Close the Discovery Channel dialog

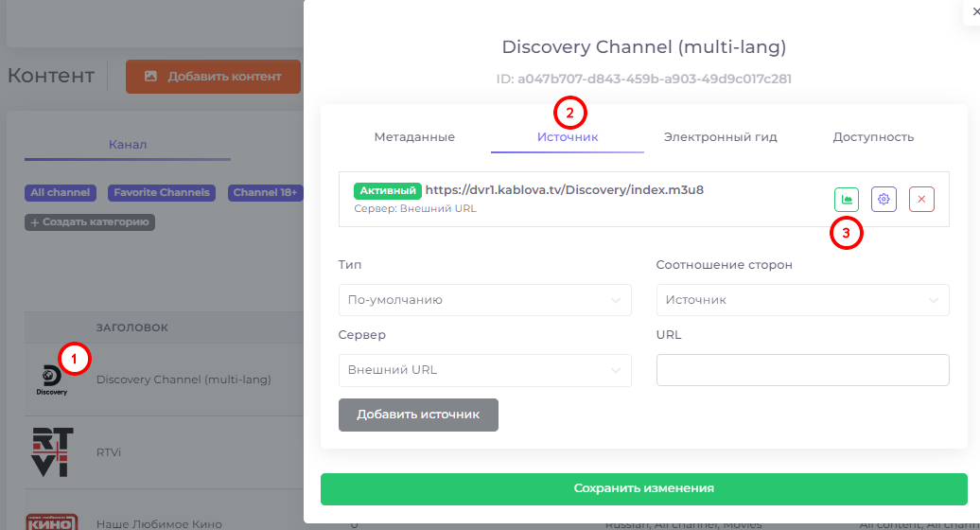[975, 11]
